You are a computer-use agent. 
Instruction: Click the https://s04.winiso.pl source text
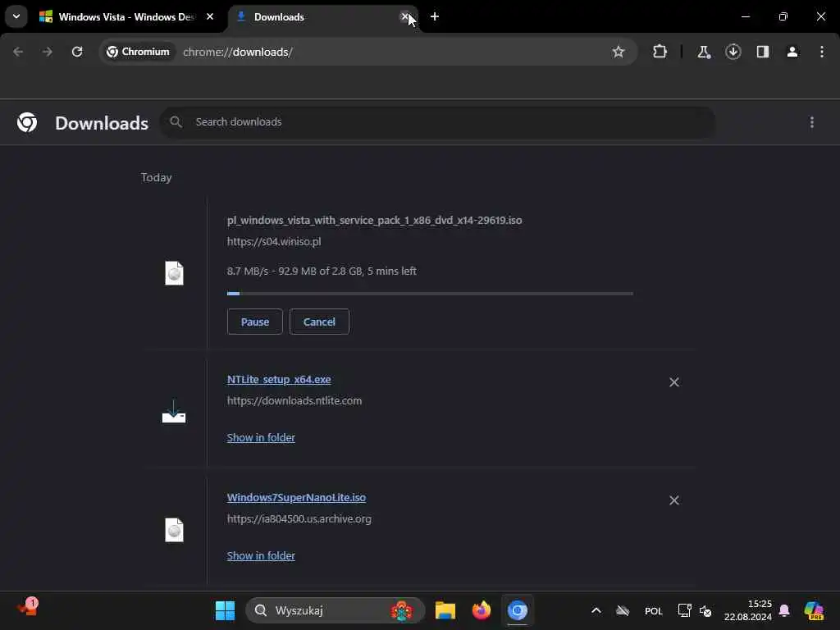[x=274, y=242]
